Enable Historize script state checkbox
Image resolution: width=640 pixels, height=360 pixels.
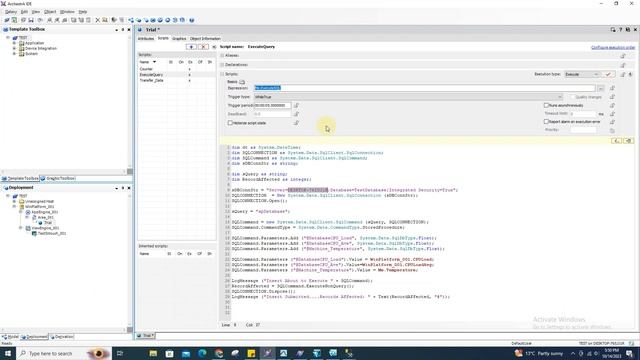click(x=230, y=122)
